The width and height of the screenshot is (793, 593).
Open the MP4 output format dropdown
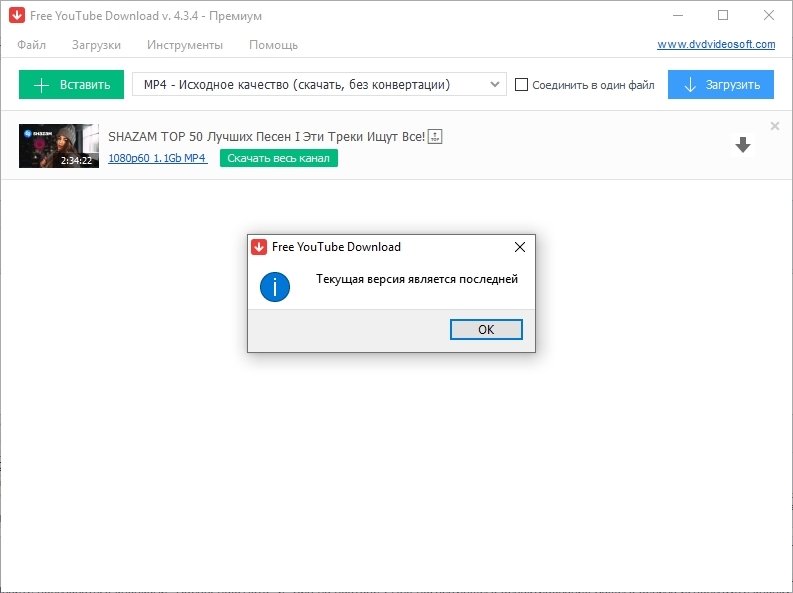pos(319,85)
